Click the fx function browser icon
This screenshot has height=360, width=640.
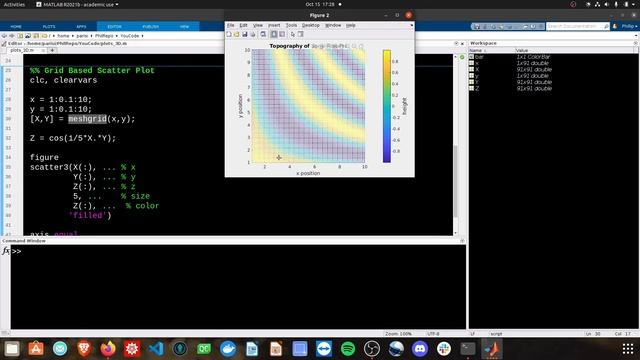(5, 251)
